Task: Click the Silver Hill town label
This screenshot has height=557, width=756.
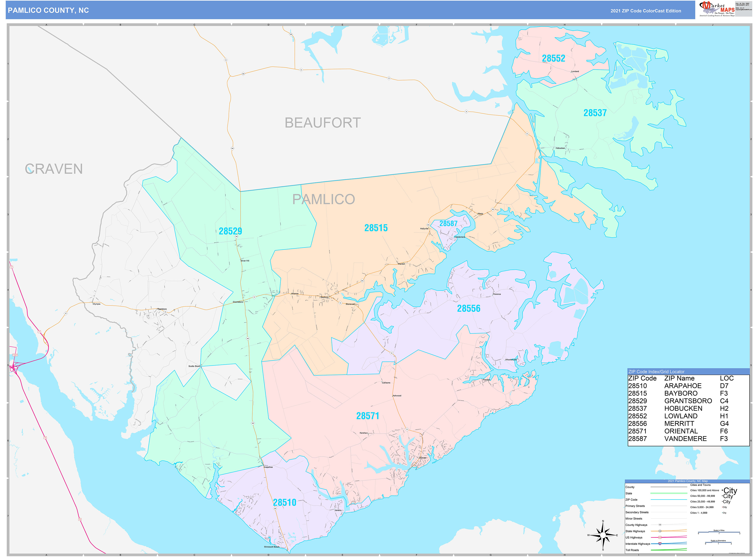Action: [x=245, y=261]
